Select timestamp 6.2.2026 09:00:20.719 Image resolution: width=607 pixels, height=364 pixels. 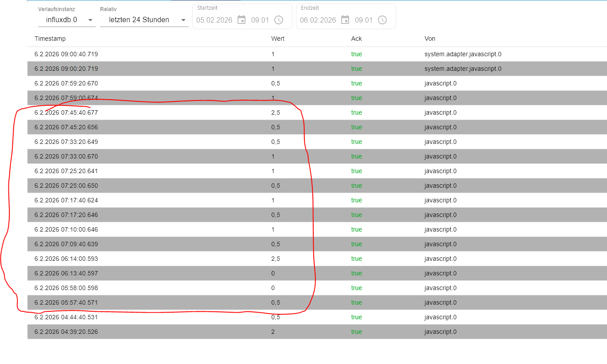pyautogui.click(x=66, y=69)
